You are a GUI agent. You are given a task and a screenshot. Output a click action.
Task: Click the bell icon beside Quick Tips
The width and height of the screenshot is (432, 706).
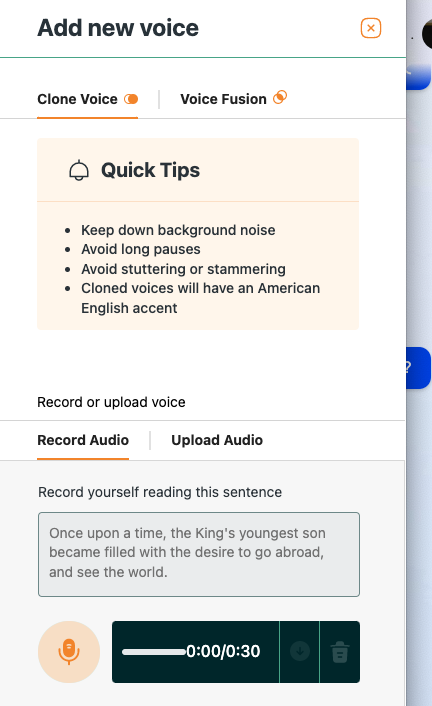79,171
